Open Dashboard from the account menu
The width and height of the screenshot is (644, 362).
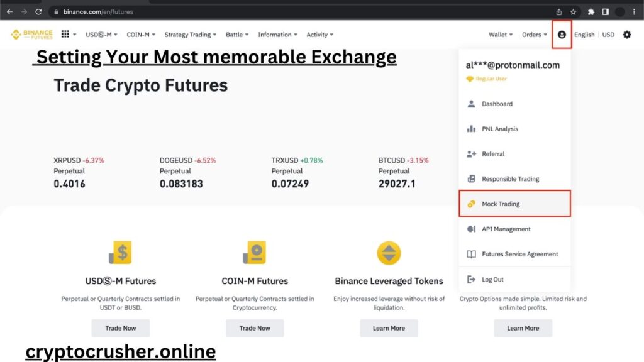(514, 104)
